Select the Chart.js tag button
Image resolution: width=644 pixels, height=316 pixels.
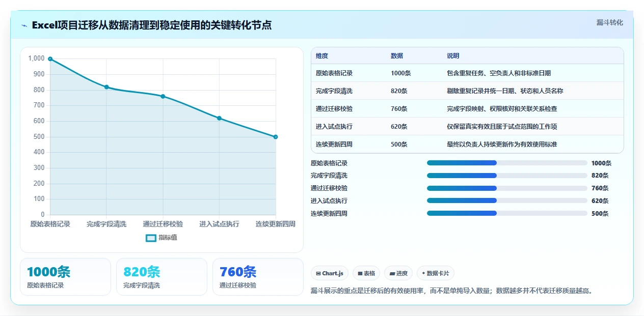coord(330,273)
